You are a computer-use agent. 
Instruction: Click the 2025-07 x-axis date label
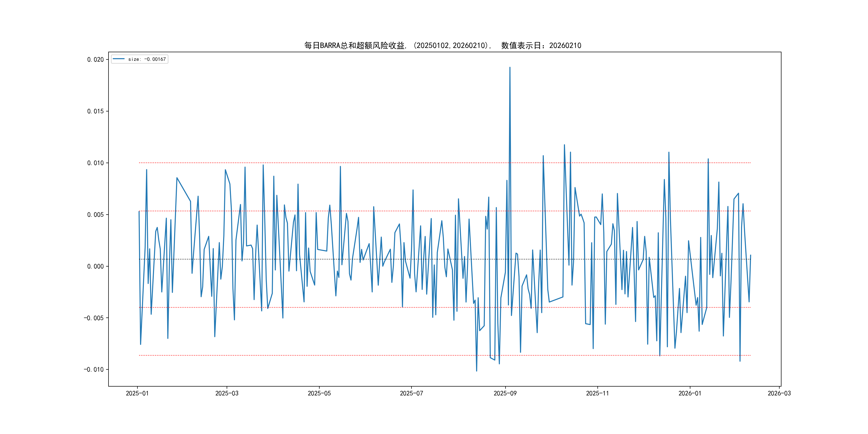[x=411, y=393]
